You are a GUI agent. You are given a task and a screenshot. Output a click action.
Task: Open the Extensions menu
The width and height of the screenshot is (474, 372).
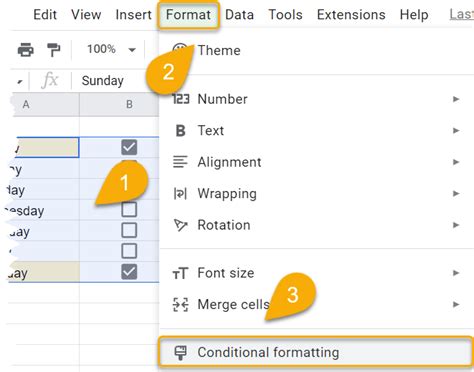click(351, 15)
